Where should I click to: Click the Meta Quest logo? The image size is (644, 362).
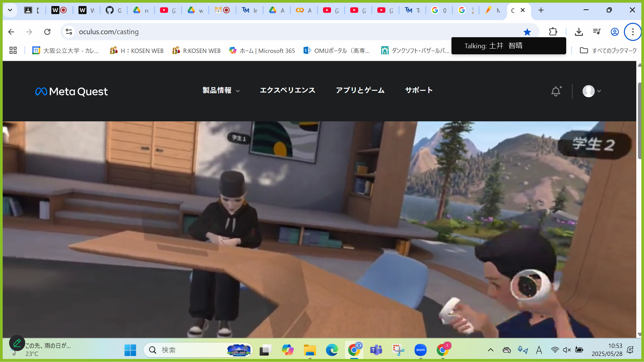(x=71, y=91)
